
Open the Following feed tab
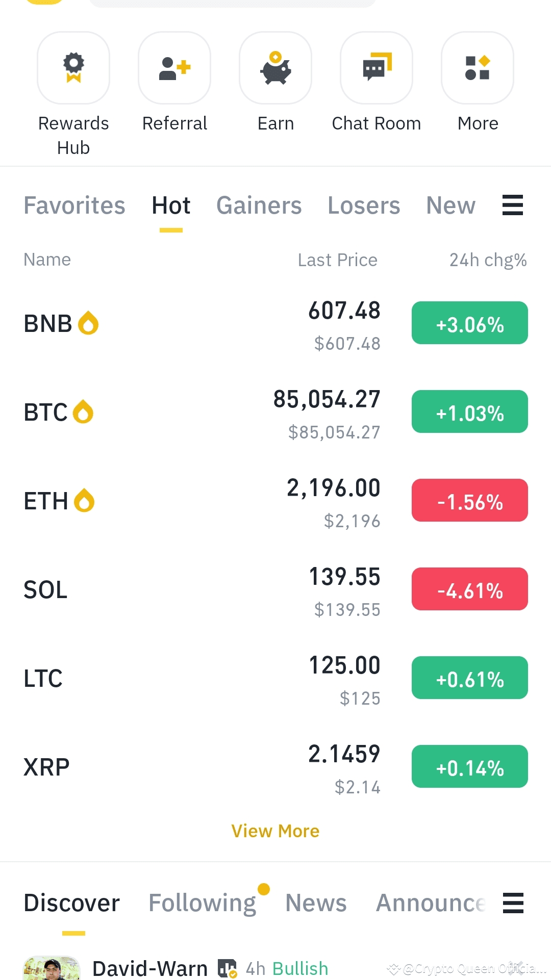point(203,903)
